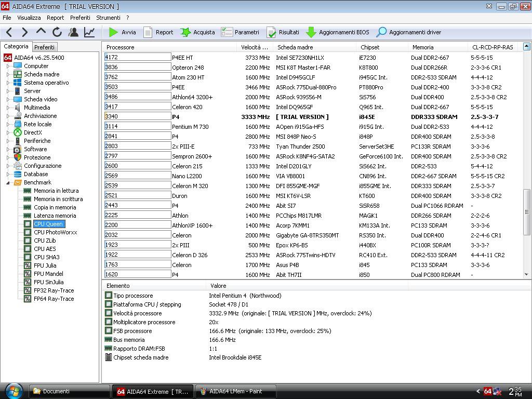
Task: Open the line graph toolbar icon
Action: point(89,32)
